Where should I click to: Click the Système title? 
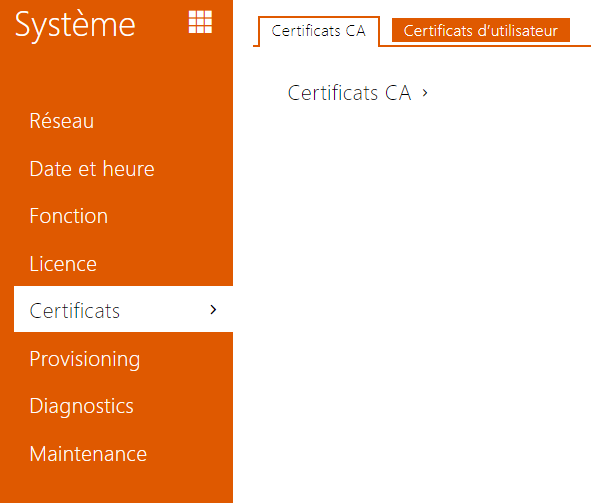[75, 24]
